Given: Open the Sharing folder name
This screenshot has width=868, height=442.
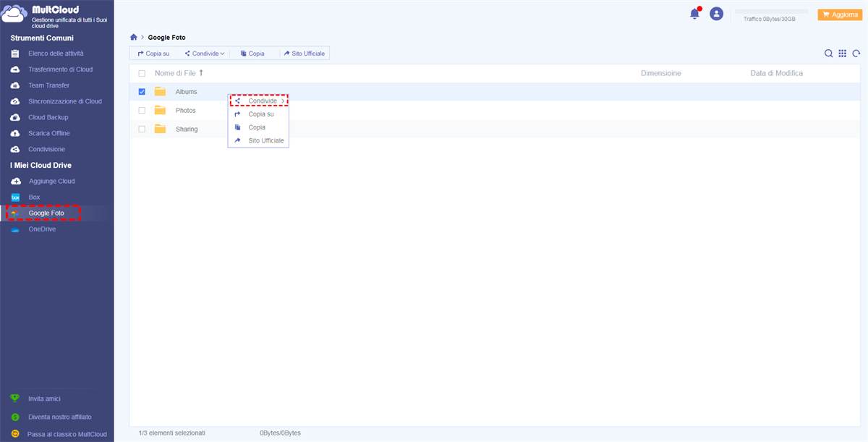Looking at the screenshot, I should pyautogui.click(x=187, y=129).
